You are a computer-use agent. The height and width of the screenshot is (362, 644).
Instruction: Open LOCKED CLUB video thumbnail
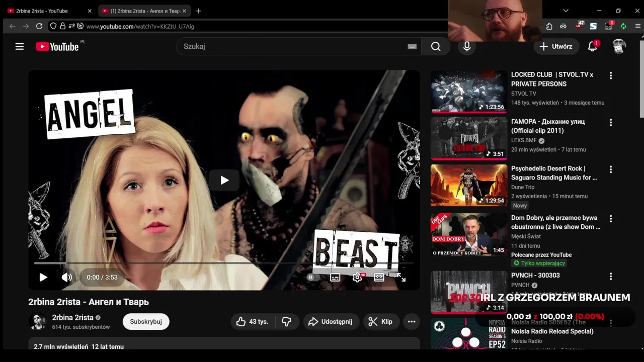(x=469, y=92)
